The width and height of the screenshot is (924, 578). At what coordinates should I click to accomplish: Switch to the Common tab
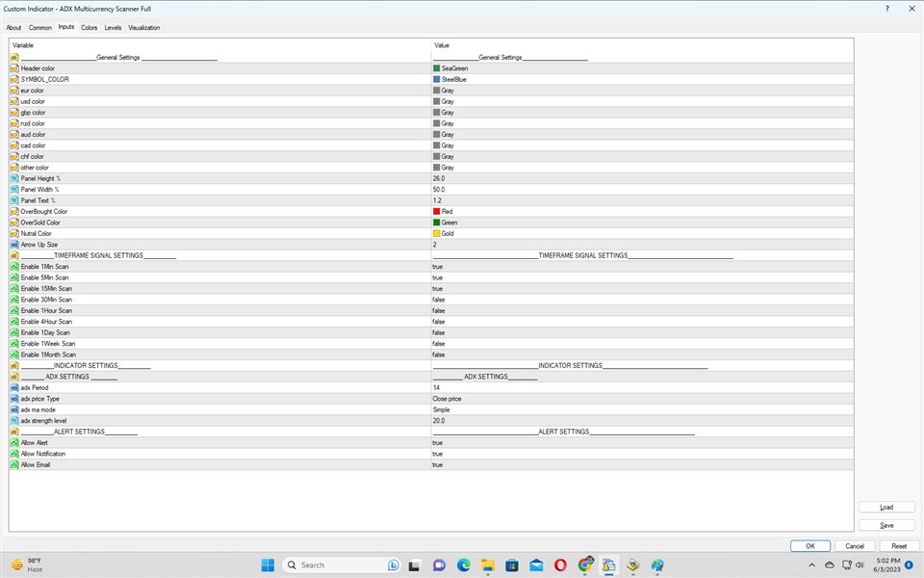40,28
